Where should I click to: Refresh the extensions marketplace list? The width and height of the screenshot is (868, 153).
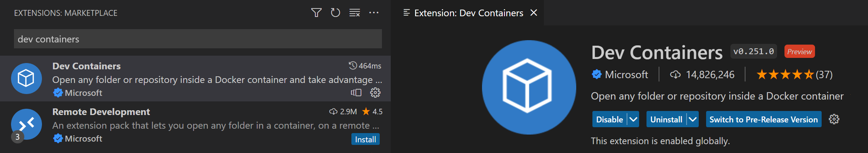pos(335,13)
